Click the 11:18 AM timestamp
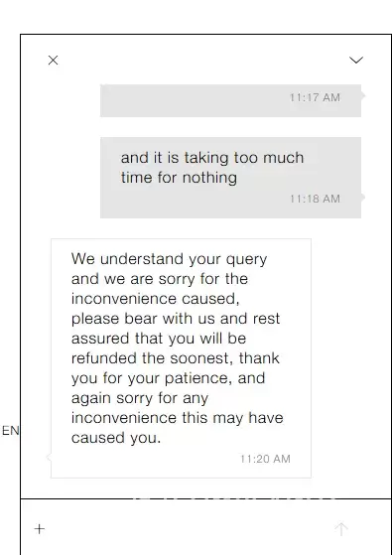 [x=315, y=199]
